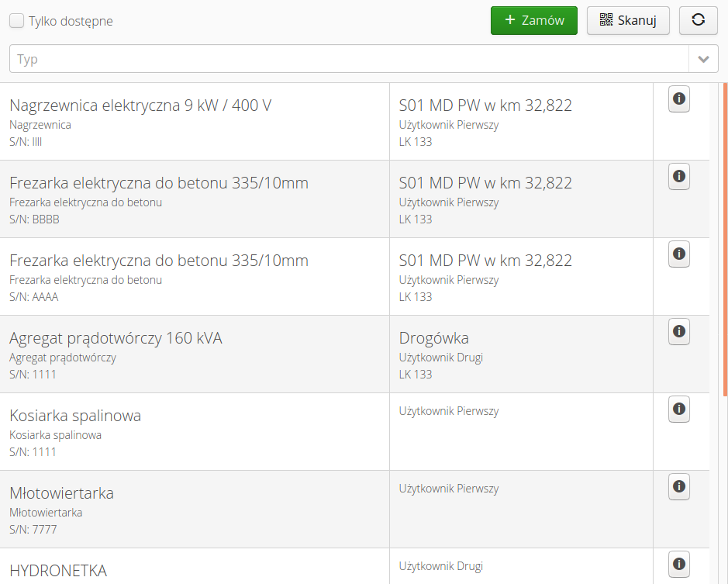Open serial number 1111 link under Kosiarka spalinowa
The width and height of the screenshot is (728, 584).
pos(44,452)
